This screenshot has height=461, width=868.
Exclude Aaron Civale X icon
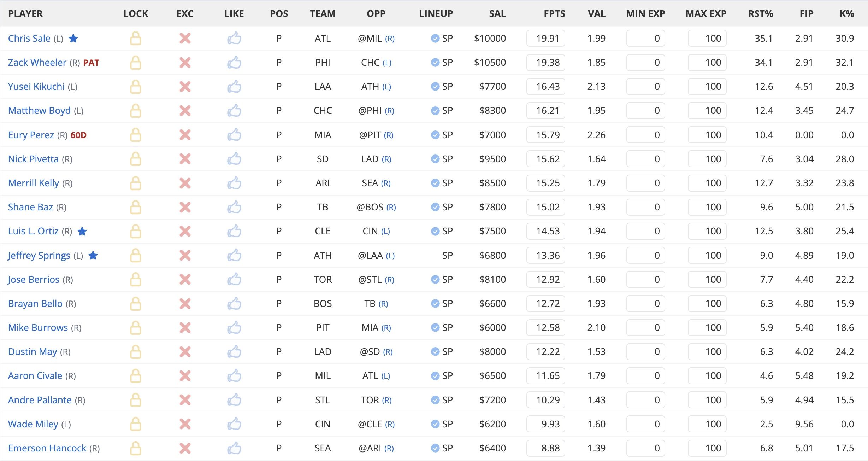(185, 376)
